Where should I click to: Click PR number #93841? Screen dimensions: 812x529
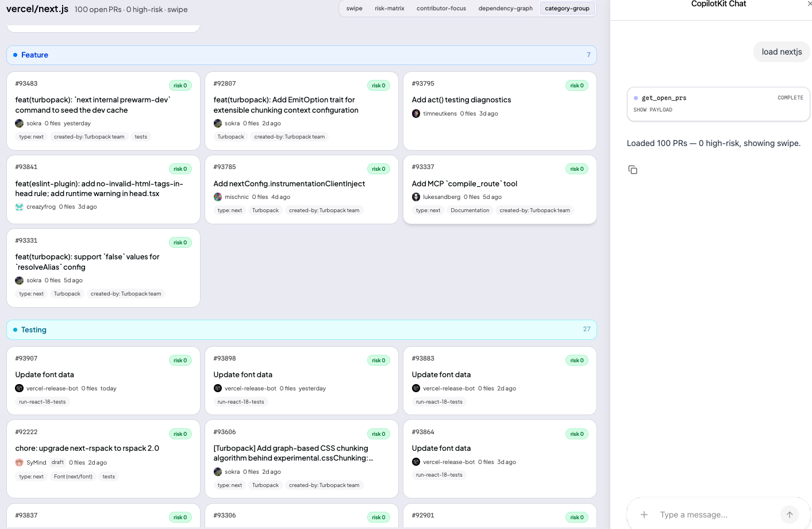[26, 167]
